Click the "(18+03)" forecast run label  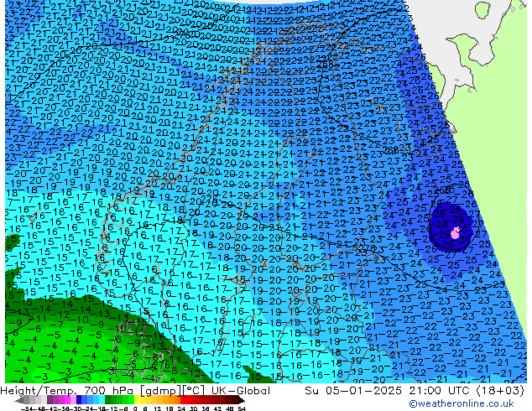click(x=500, y=391)
